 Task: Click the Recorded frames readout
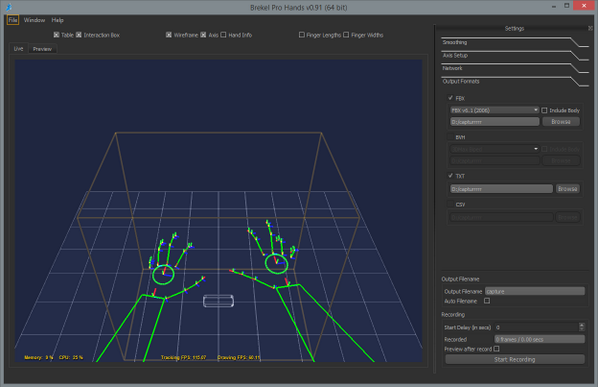pos(540,339)
